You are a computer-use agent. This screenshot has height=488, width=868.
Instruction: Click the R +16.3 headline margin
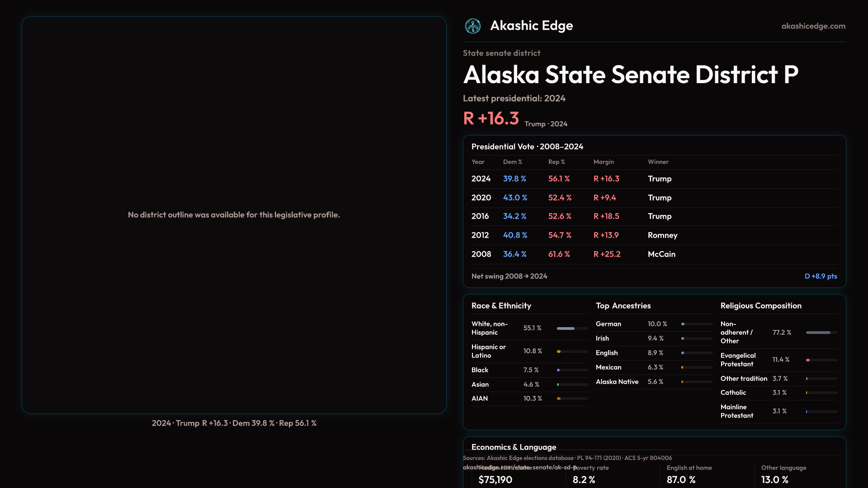[491, 118]
